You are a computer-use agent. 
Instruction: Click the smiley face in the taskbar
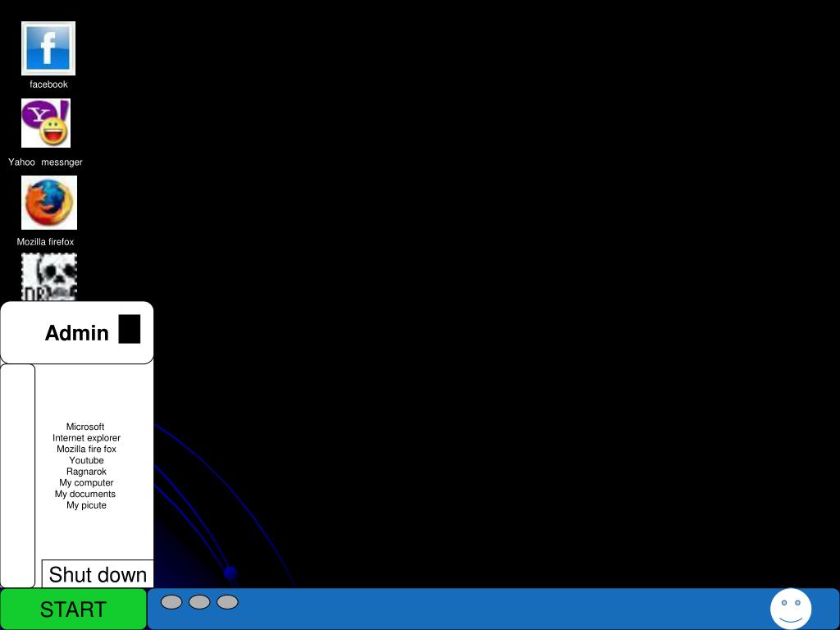[791, 609]
